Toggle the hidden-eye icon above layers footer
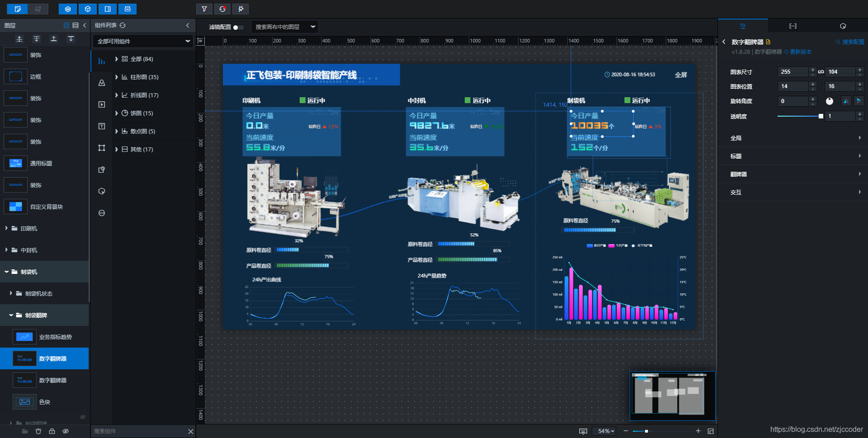This screenshot has height=438, width=868. 83,417
